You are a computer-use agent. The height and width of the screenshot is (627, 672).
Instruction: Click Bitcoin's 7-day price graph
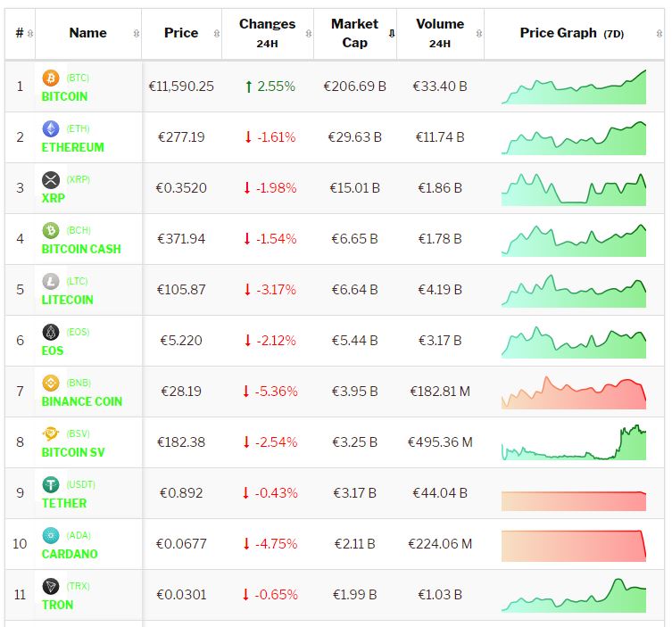(574, 87)
